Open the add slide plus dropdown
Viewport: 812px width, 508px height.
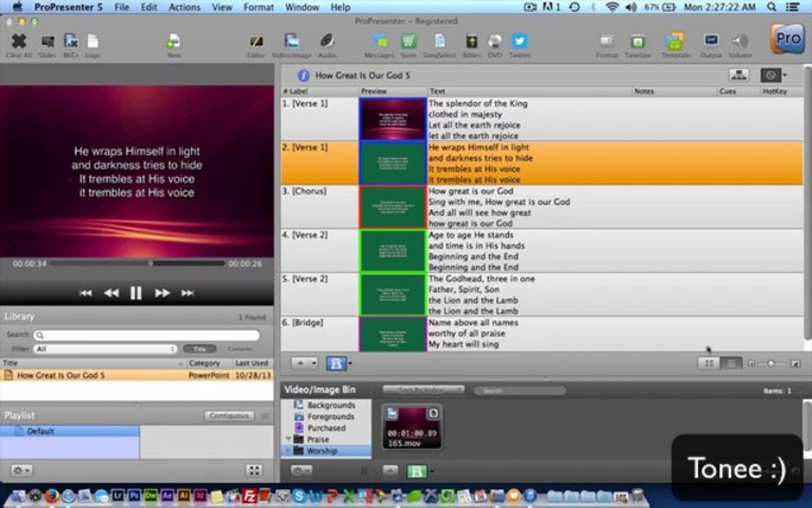[304, 363]
